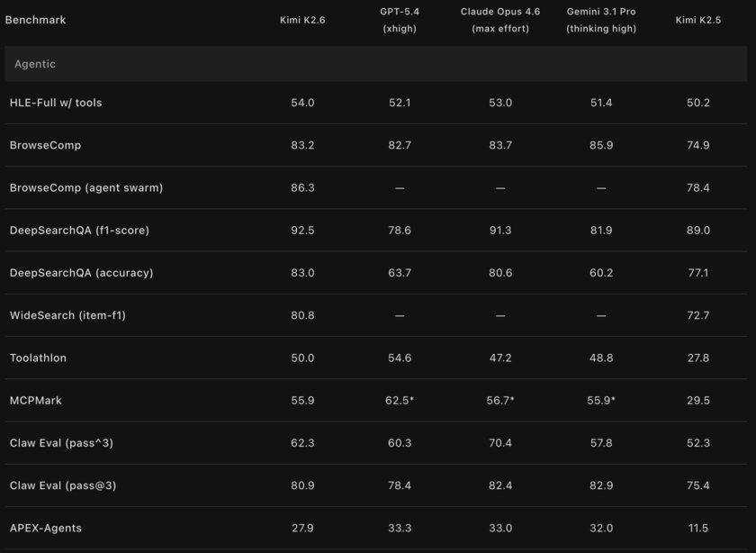Image resolution: width=756 pixels, height=553 pixels.
Task: Click the GPT-5.4 (xhigh) column header
Action: click(400, 20)
